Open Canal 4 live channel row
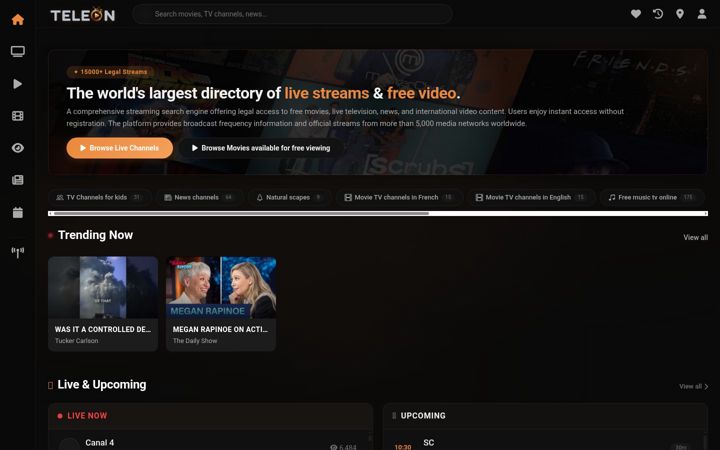The width and height of the screenshot is (720, 450). 210,443
